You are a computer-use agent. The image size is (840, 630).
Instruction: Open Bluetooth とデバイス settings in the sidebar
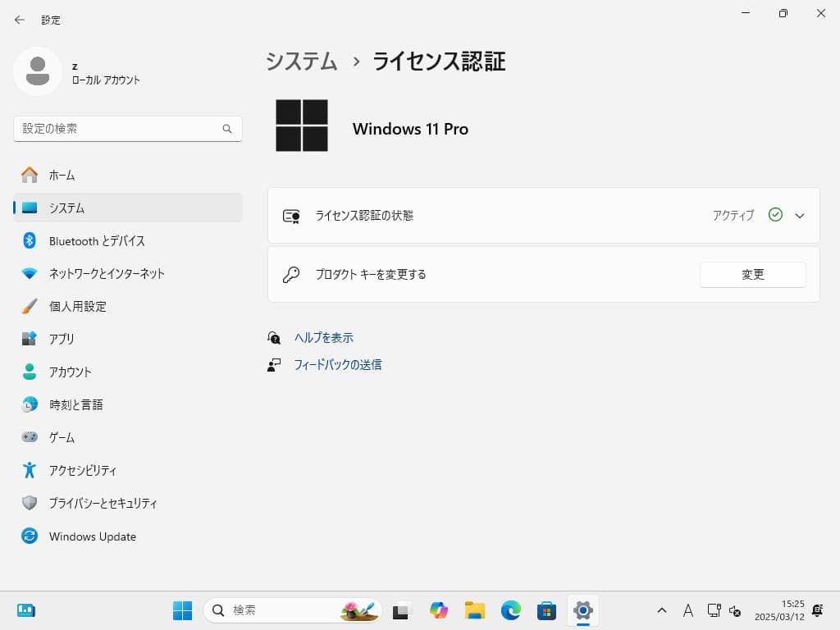click(95, 240)
